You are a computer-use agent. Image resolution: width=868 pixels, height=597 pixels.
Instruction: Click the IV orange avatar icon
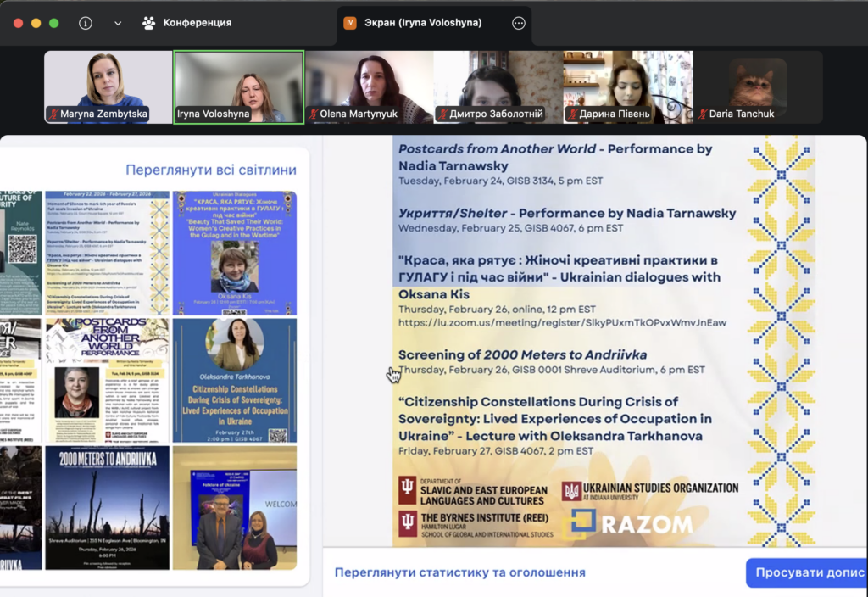click(x=350, y=23)
